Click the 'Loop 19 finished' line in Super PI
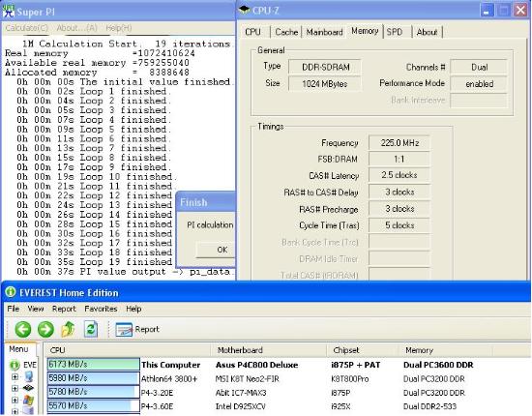This screenshot has width=532, height=416. coord(95,262)
